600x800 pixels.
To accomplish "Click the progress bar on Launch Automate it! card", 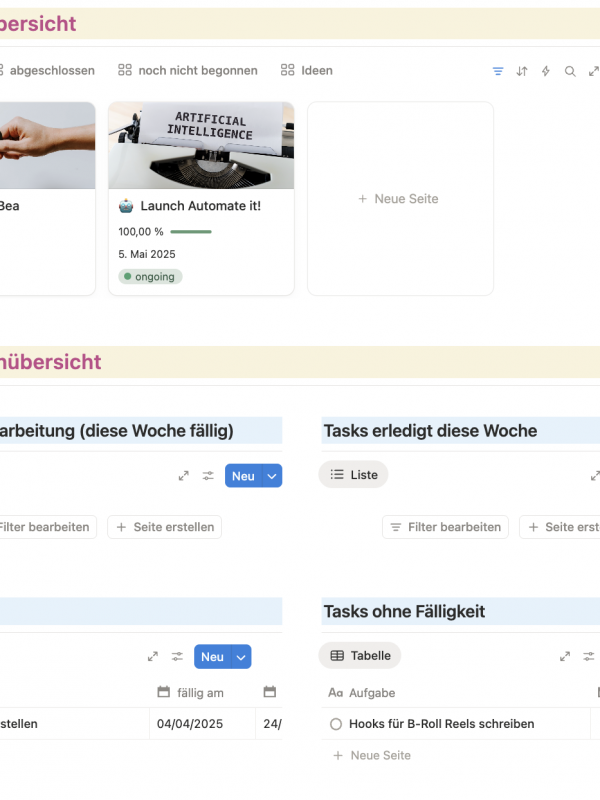I will 190,231.
